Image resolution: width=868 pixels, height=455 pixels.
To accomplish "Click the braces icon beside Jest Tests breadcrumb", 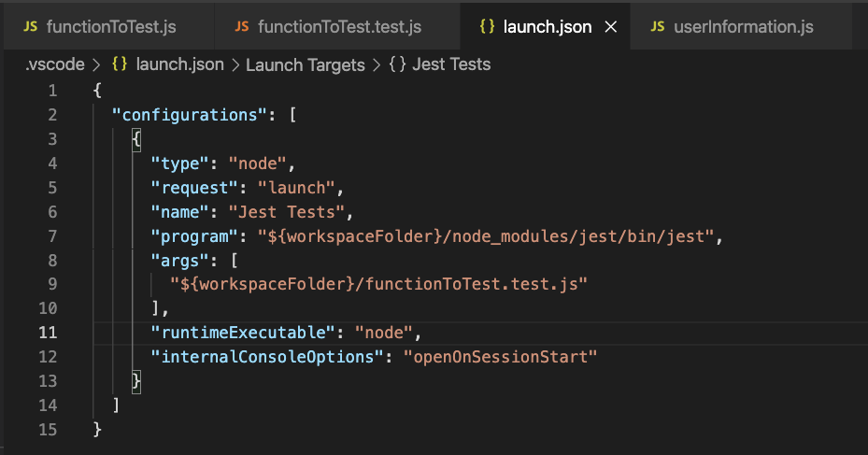I will point(395,64).
